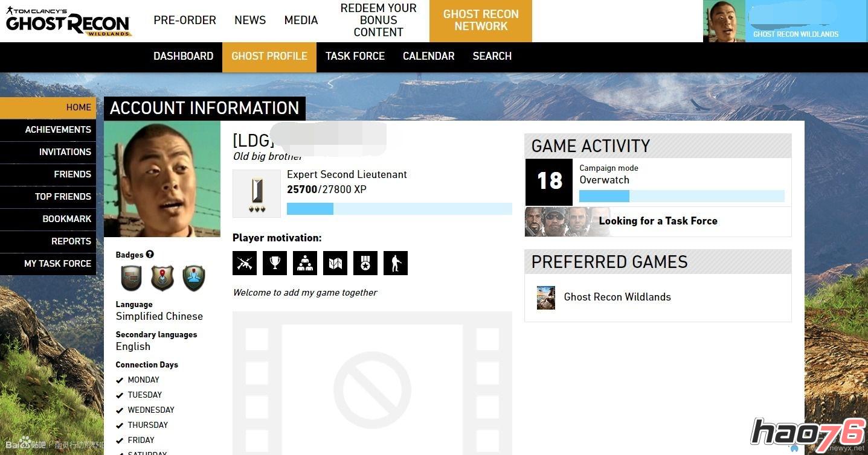The width and height of the screenshot is (868, 455).
Task: Click the Second Lieutenant rank insignia icon
Action: (x=257, y=194)
